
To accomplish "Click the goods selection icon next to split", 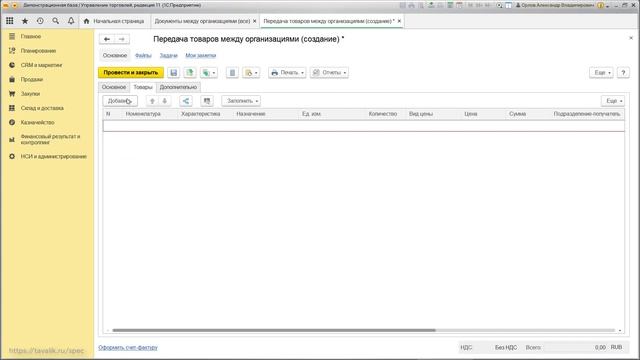I will (207, 101).
